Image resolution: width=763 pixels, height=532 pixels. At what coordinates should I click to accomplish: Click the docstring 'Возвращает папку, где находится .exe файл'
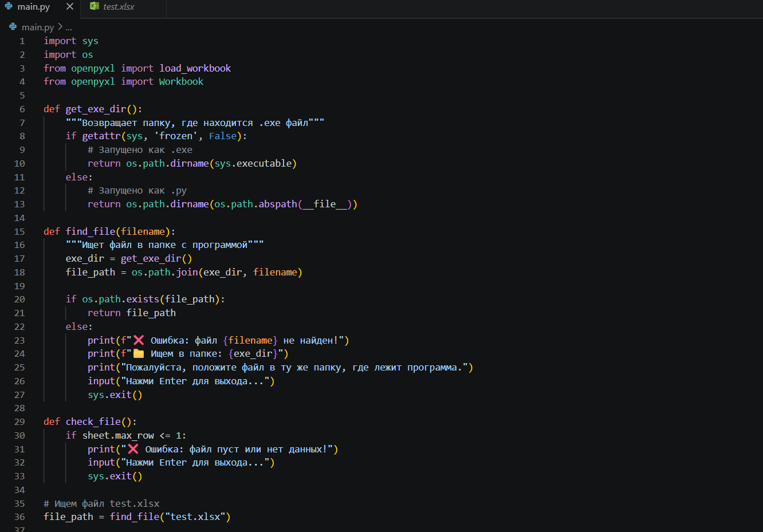(x=195, y=123)
